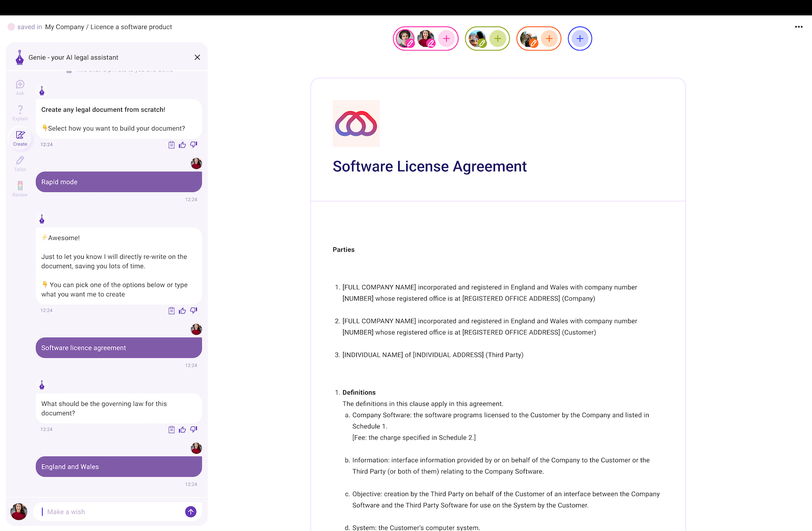This screenshot has height=531, width=812.
Task: Thumbs up the governing law question
Action: (x=182, y=429)
